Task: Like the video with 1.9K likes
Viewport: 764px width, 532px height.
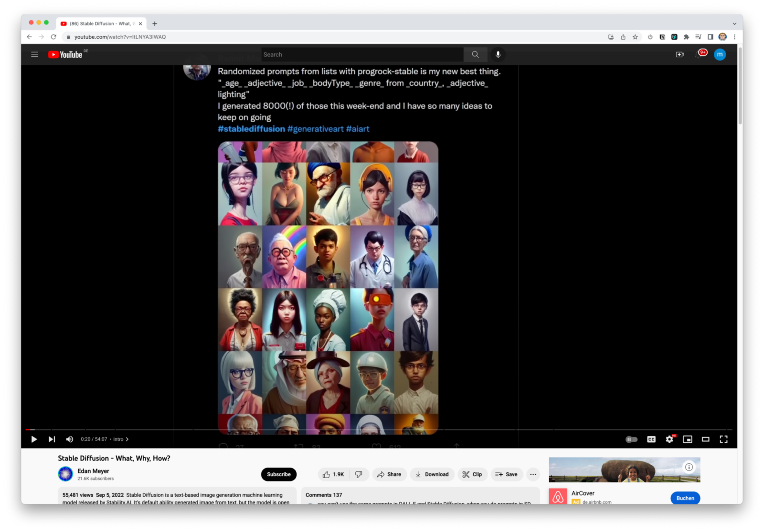Action: 333,474
